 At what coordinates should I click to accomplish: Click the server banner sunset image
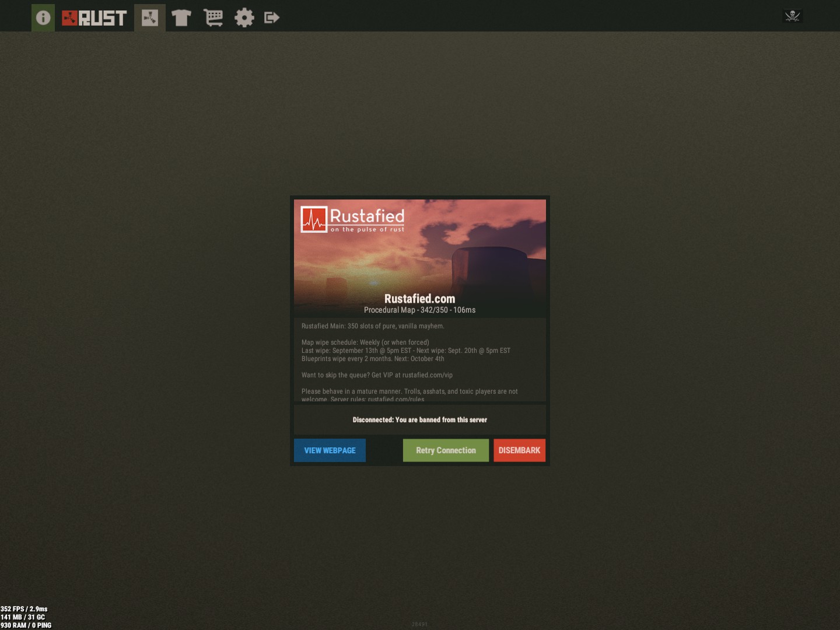point(420,258)
